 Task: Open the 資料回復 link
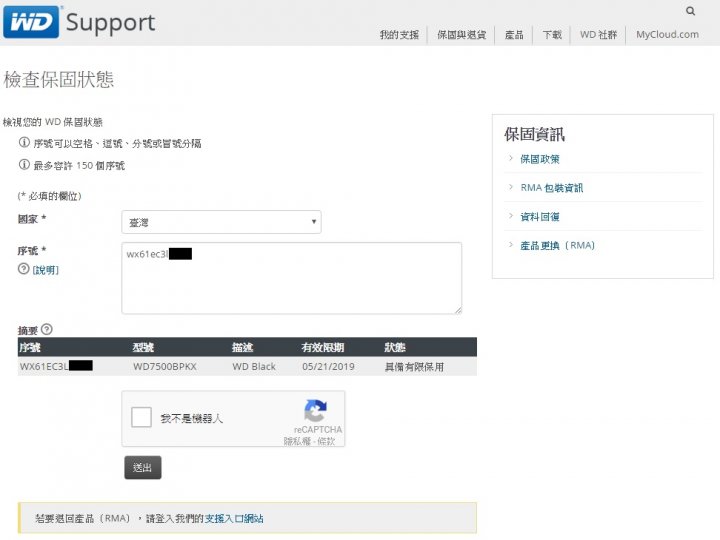540,217
